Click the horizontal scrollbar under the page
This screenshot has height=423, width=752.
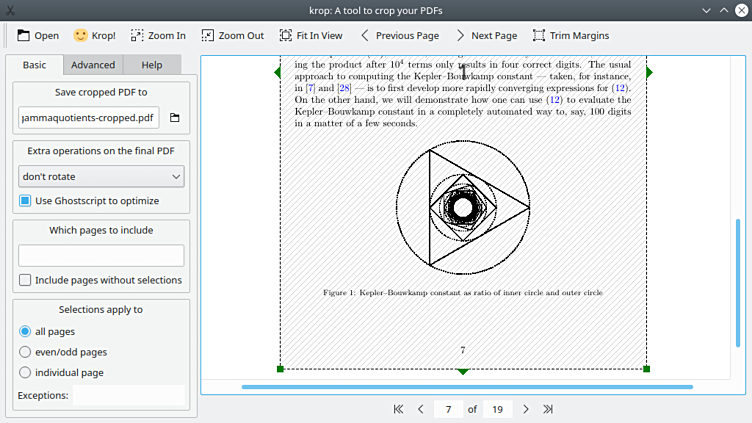[x=466, y=386]
